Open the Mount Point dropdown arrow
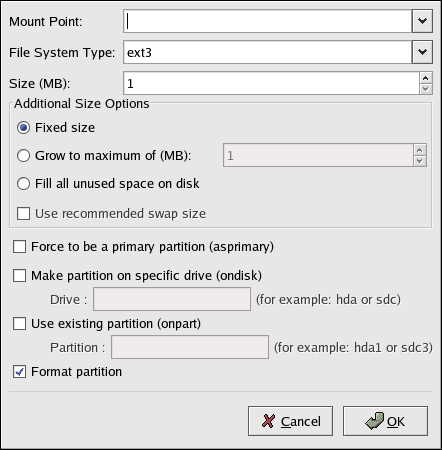This screenshot has height=450, width=442. [x=422, y=21]
